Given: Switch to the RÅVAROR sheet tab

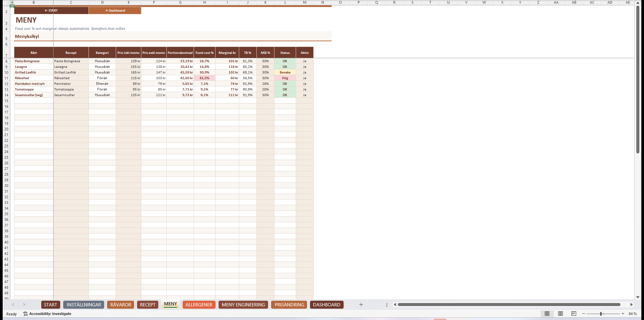Looking at the screenshot, I should click(x=121, y=305).
